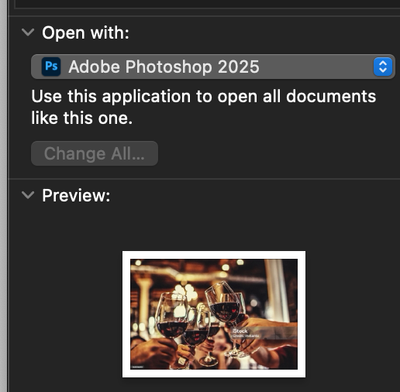Click the divider line above Preview section
The width and height of the screenshot is (400, 392).
(204, 179)
